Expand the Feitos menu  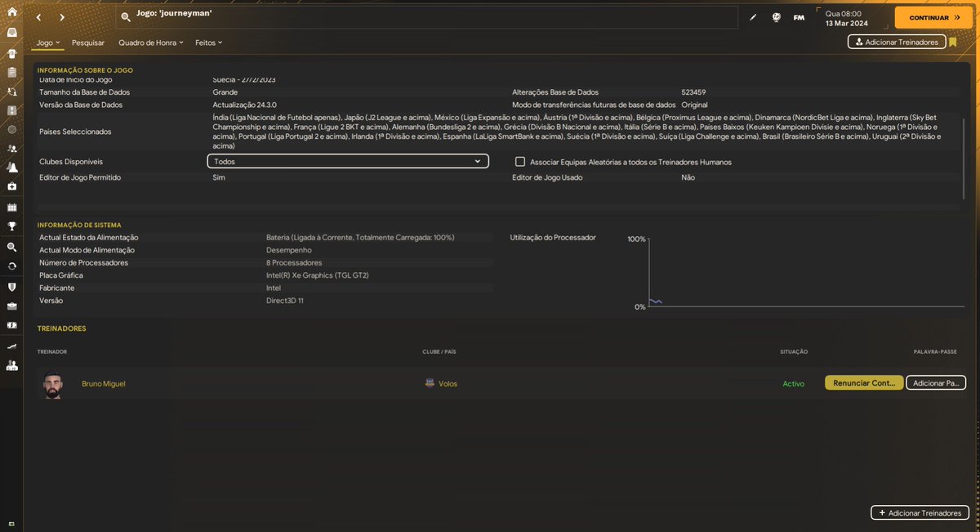click(208, 42)
